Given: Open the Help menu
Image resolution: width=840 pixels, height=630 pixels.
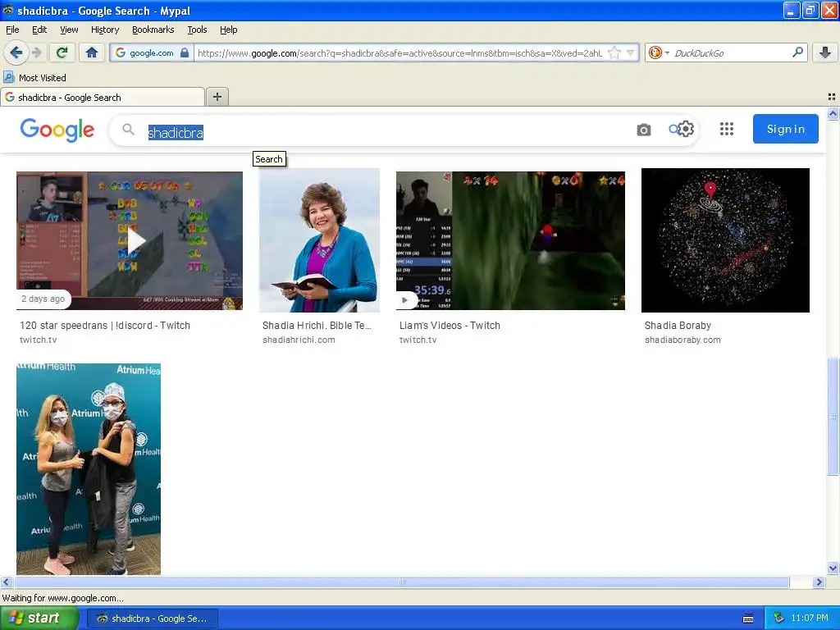Looking at the screenshot, I should pos(228,30).
